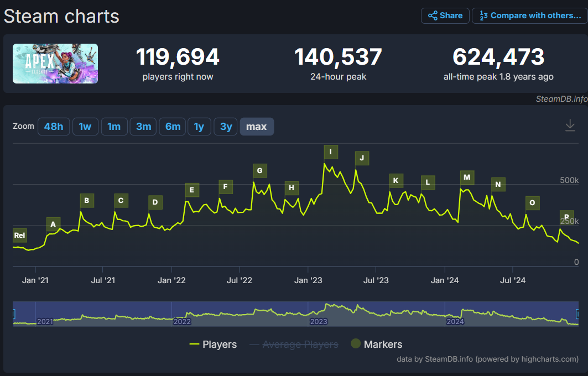Select the 1w zoom range
This screenshot has height=376, width=588.
(x=85, y=127)
